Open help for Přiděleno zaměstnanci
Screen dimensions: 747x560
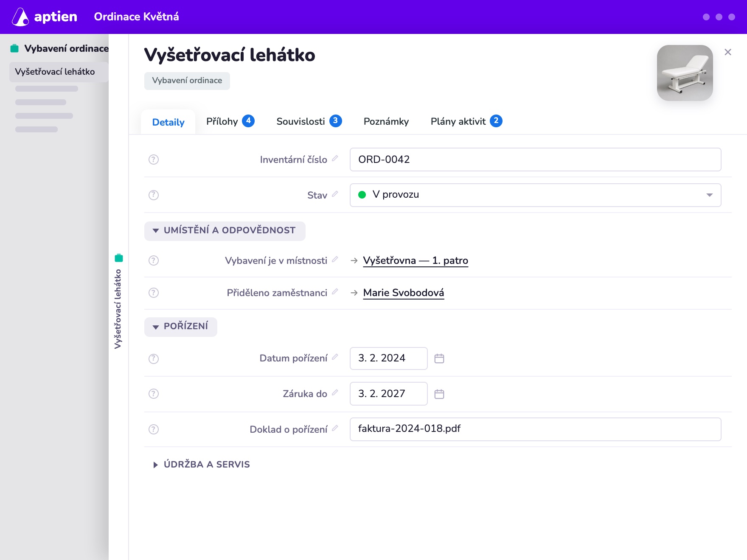coord(154,293)
